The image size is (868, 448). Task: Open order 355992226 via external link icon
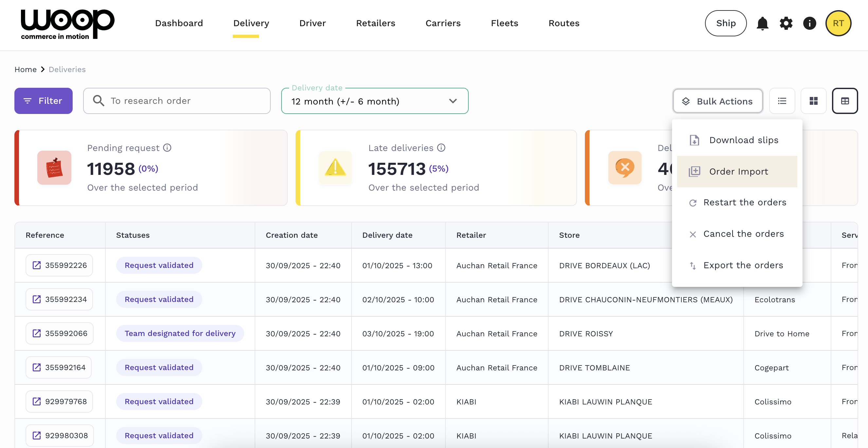[36, 265]
